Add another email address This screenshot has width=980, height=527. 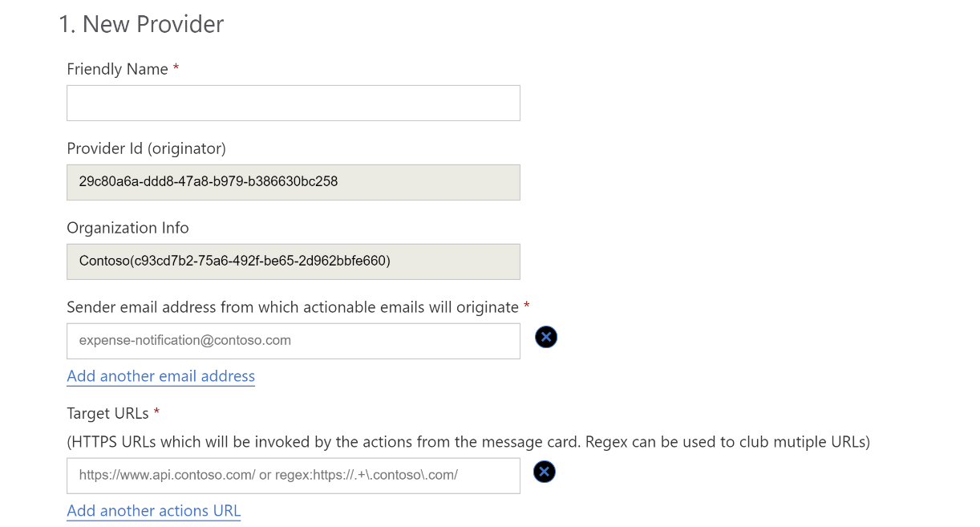161,376
